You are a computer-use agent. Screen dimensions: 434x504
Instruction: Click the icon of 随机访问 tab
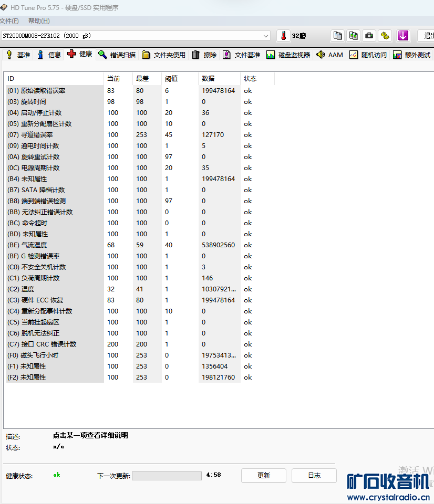[354, 55]
